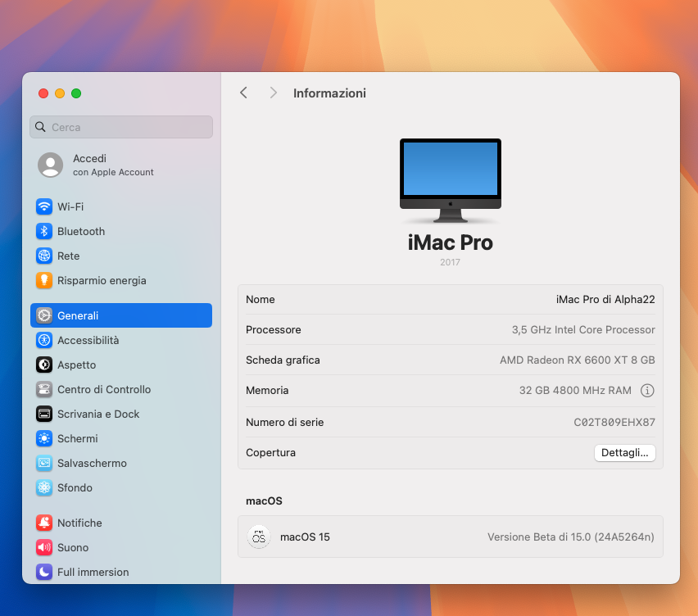Click the Notifiche bell icon

44,523
